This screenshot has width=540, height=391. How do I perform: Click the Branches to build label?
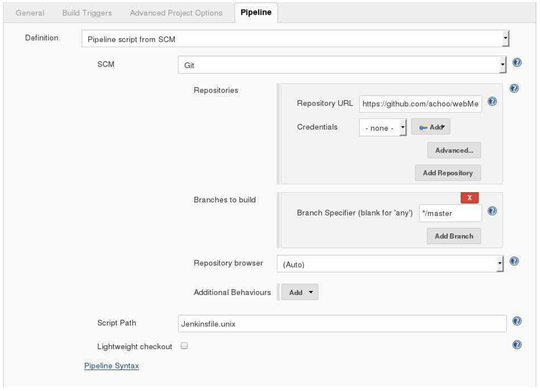225,200
